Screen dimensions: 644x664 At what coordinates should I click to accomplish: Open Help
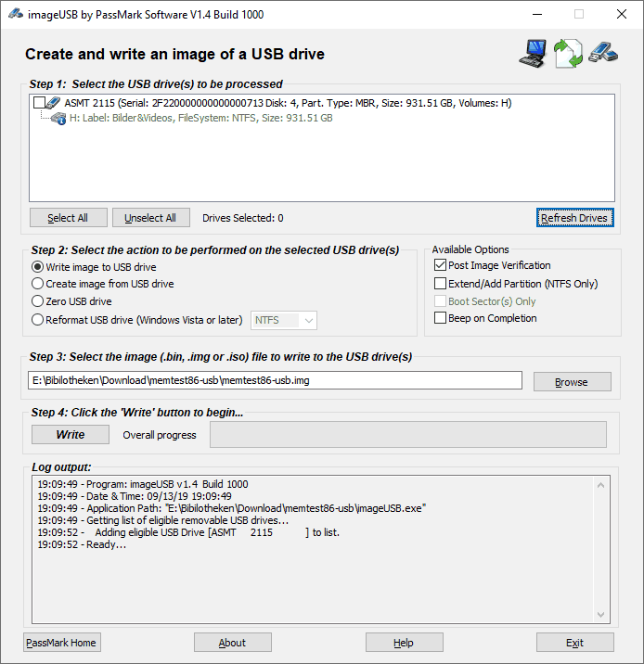pos(405,643)
